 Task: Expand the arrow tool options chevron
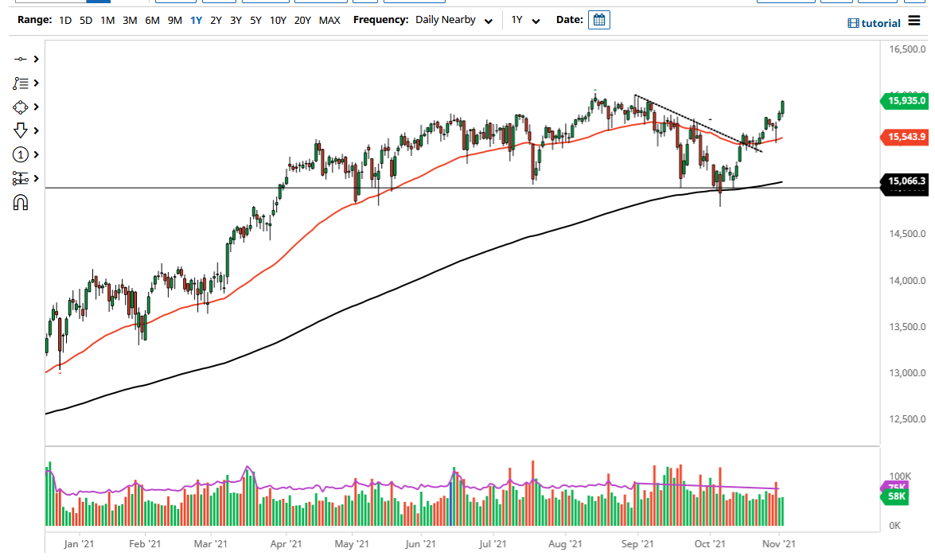35,130
